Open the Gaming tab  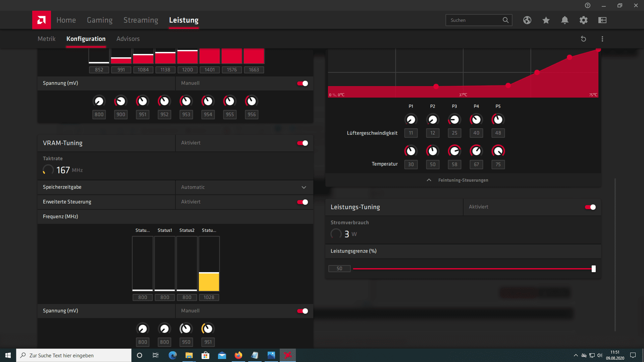(x=100, y=20)
